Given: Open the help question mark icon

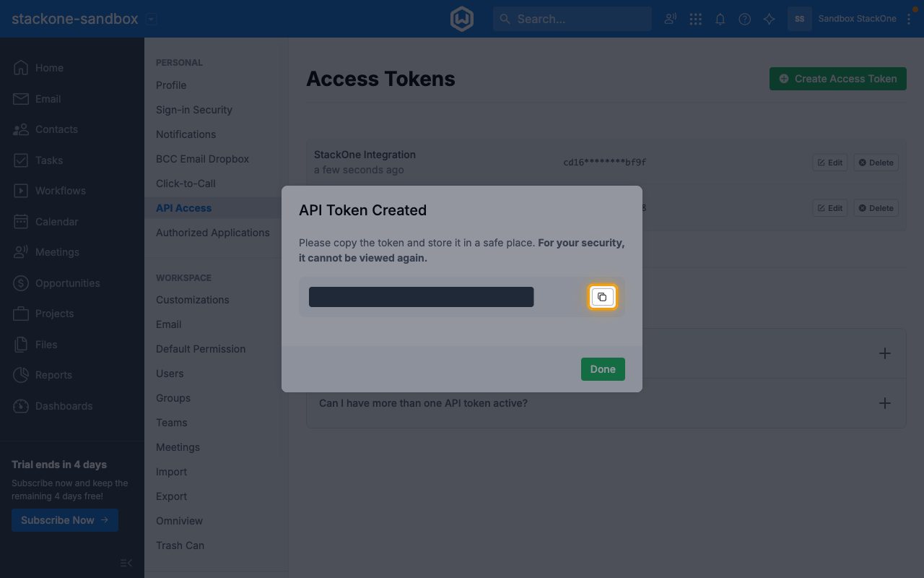Looking at the screenshot, I should click(x=744, y=20).
